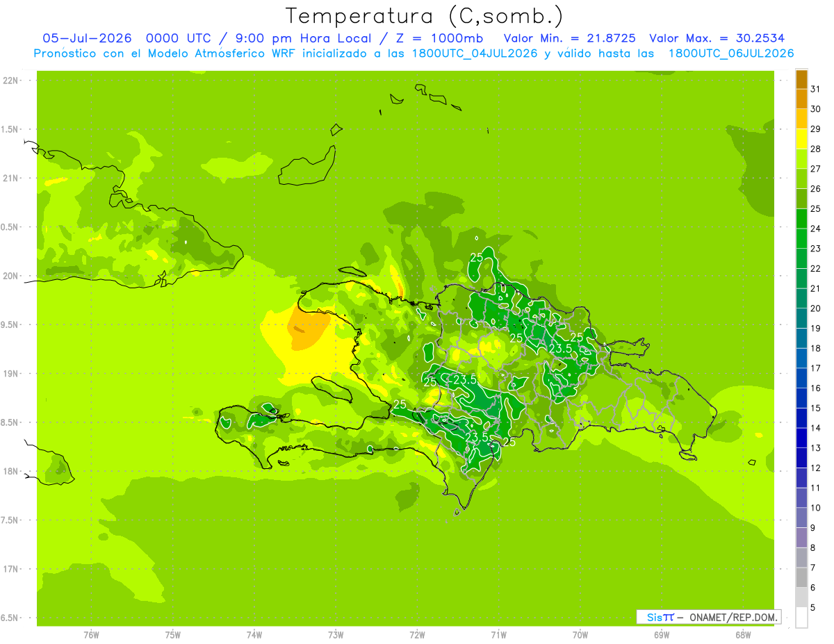This screenshot has height=644, width=834.
Task: Click the offshore 25 contour label north of the island
Action: [x=477, y=257]
